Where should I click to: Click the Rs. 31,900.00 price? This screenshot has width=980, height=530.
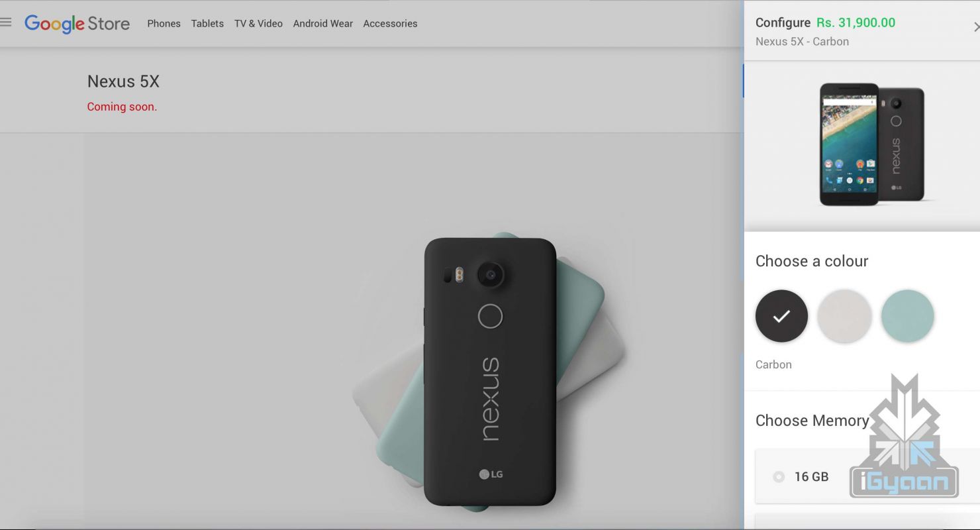(x=856, y=23)
